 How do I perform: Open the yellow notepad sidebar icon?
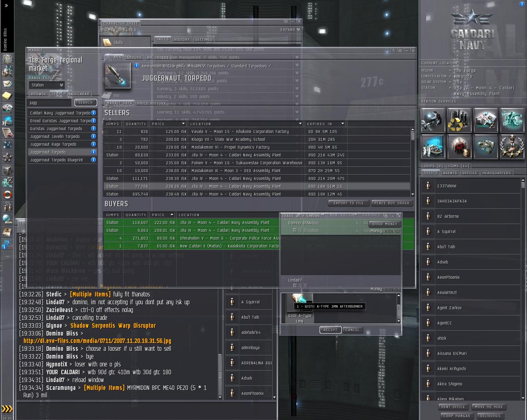[x=7, y=96]
